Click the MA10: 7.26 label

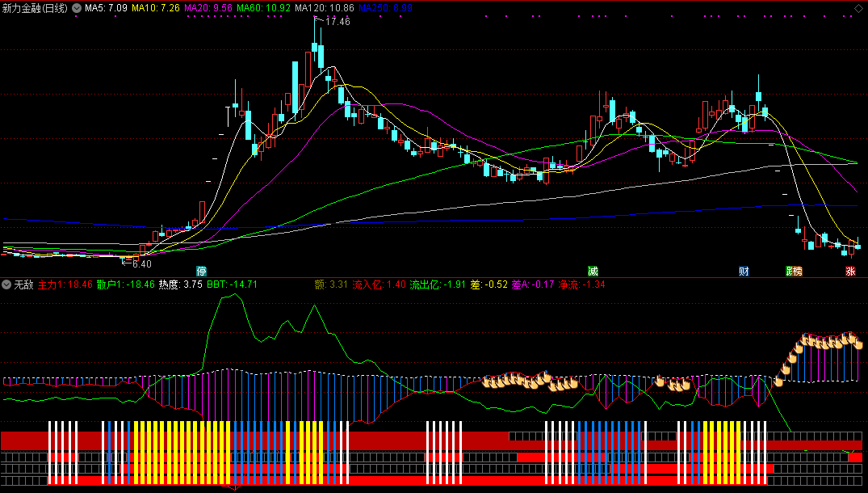coord(156,8)
